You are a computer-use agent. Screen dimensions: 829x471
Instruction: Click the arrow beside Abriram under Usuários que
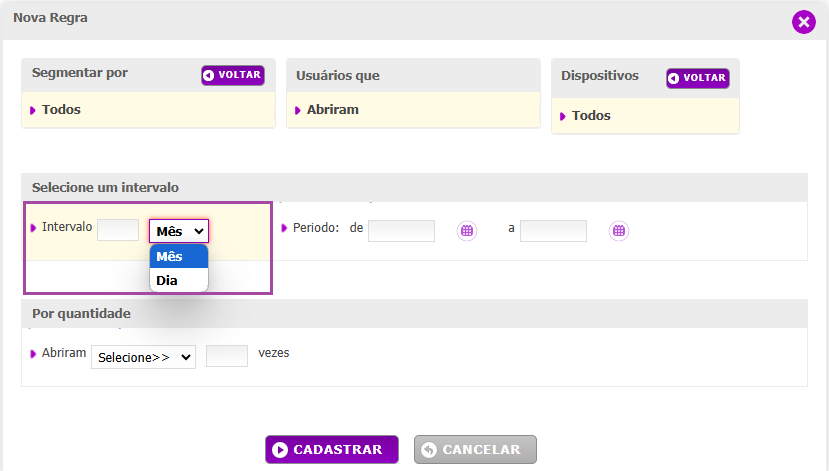click(298, 110)
